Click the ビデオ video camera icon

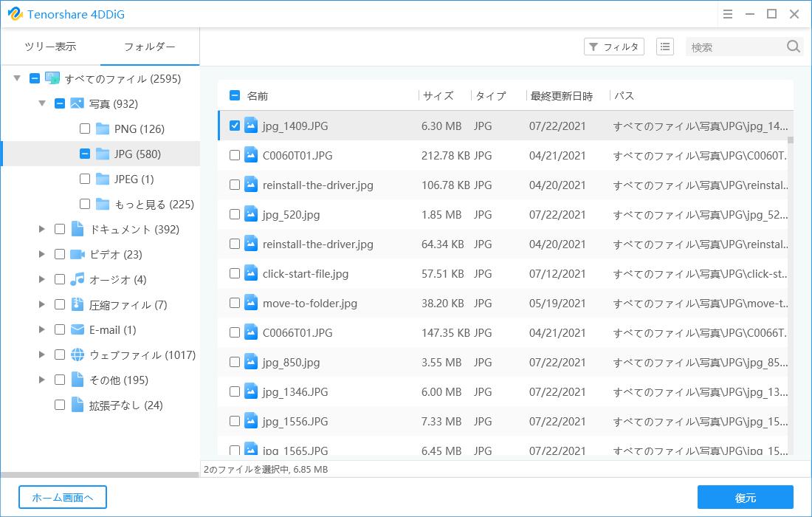pyautogui.click(x=78, y=255)
